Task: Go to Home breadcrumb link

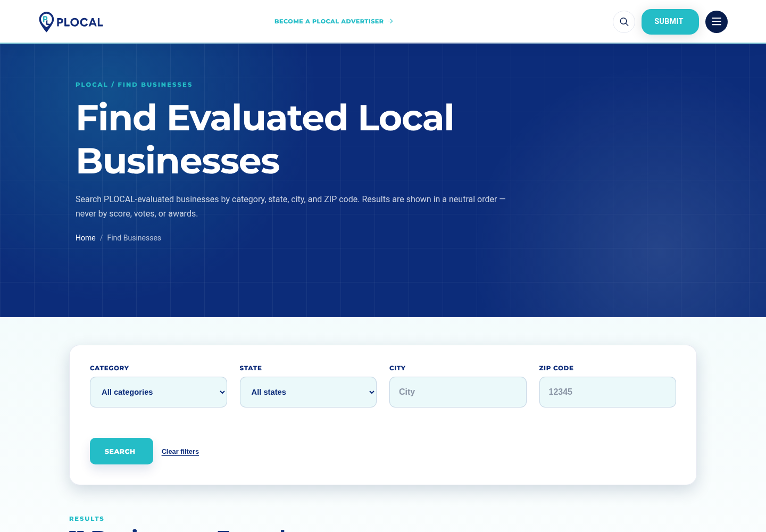Action: tap(86, 238)
